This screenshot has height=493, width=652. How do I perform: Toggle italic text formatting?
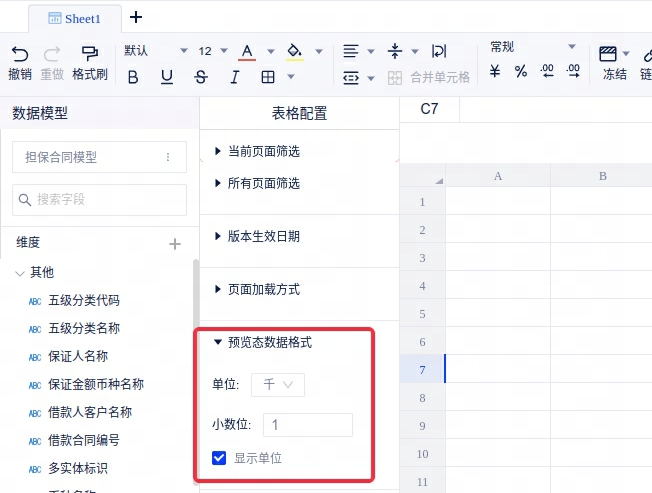point(235,77)
